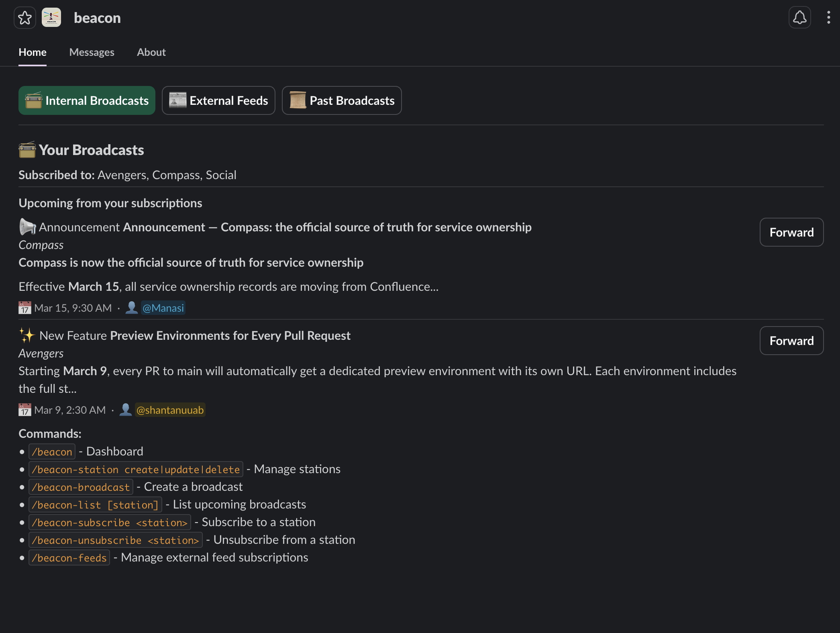Click the radio icon on Internal Broadcasts
840x633 pixels.
coord(33,100)
